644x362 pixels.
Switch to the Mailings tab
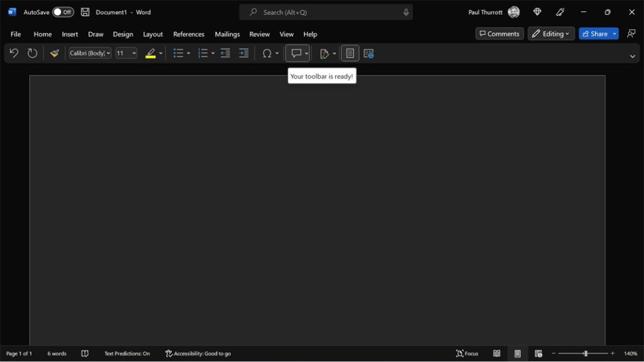[x=227, y=34]
